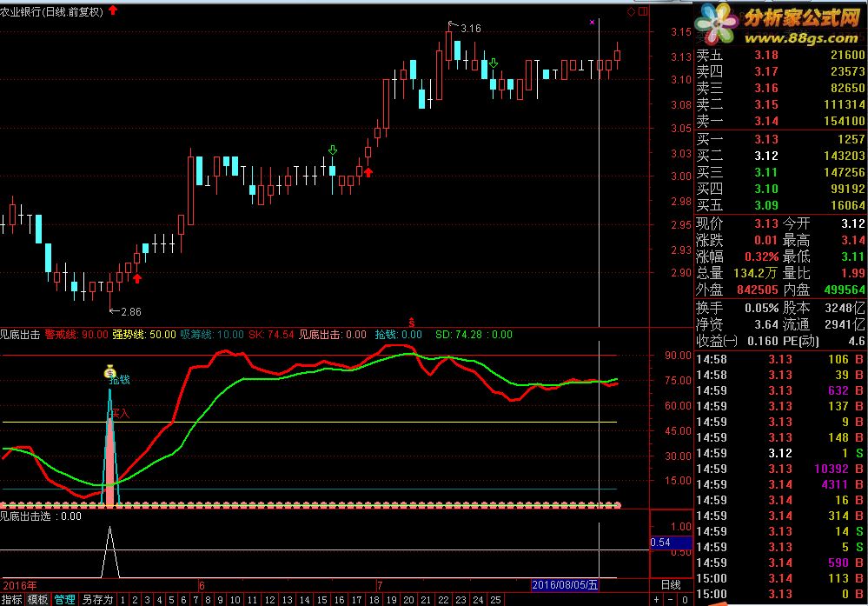This screenshot has height=606, width=868.
Task: Click the SK: 74.54 value label
Action: coord(271,335)
